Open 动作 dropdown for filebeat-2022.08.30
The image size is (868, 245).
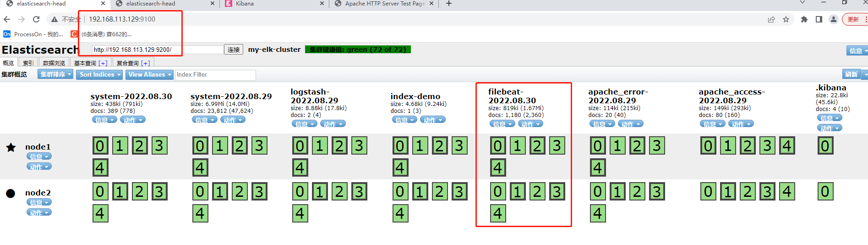pyautogui.click(x=530, y=124)
